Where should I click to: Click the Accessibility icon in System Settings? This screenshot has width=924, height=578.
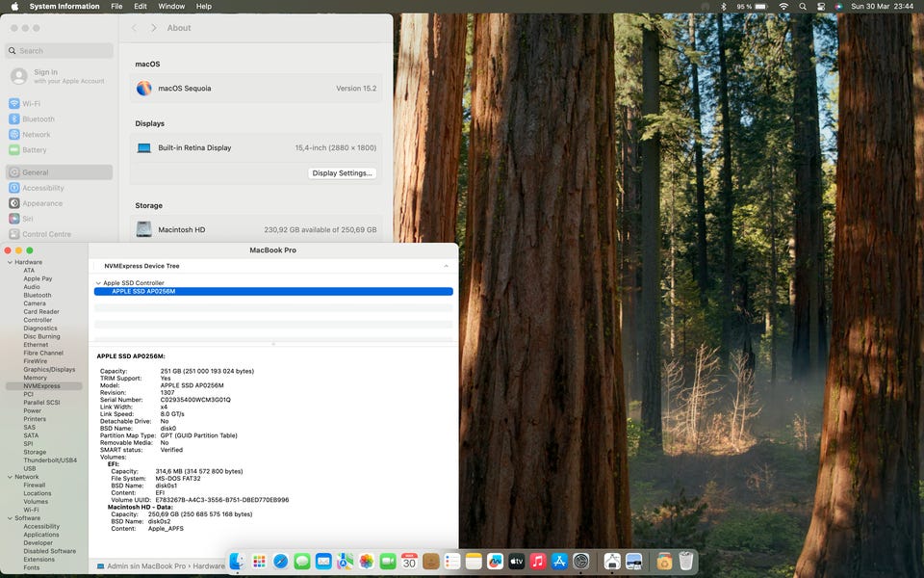[14, 188]
